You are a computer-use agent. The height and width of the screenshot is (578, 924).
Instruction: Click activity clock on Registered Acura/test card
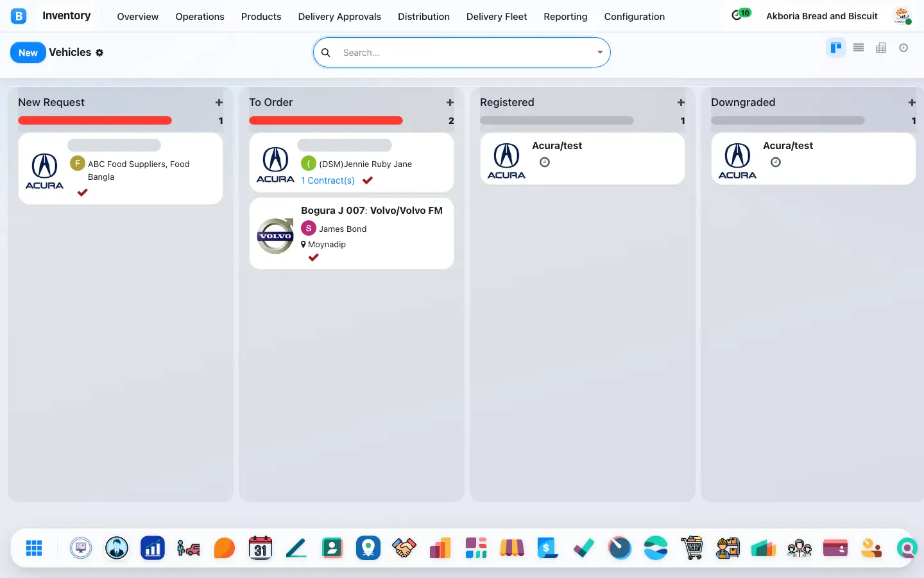coord(545,162)
